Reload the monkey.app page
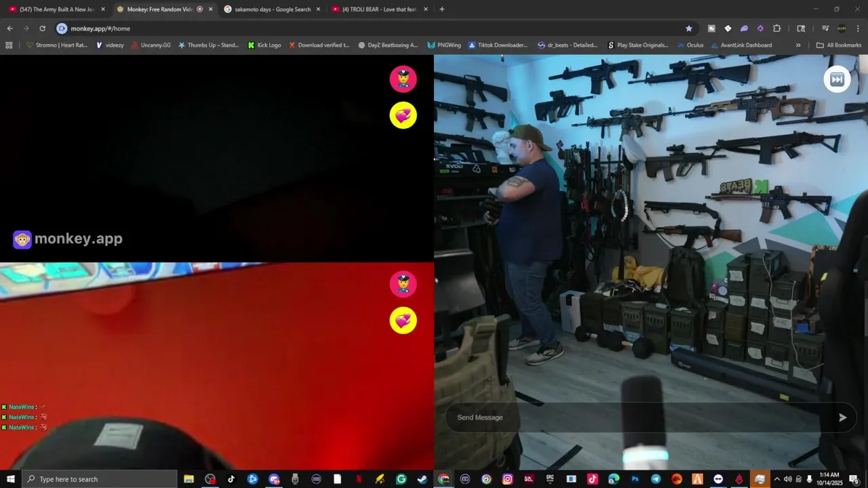 42,28
